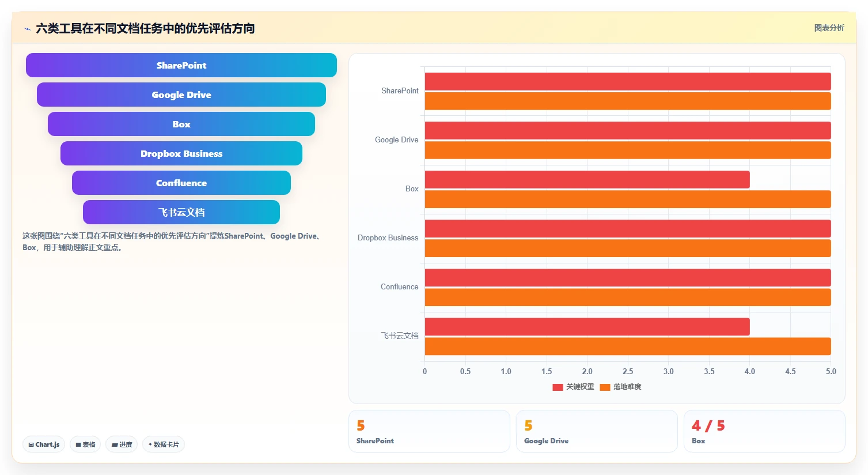Click the 5.0 x-axis tick label
Viewport: 868px width, 475px height.
(831, 371)
